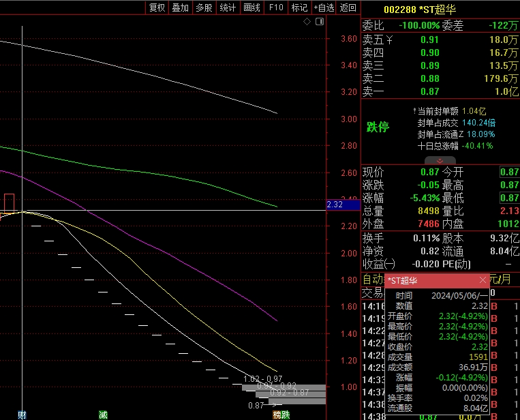Viewport: 520px width, 420px height.
Task: Click the 3.60 price axis label
Action: tap(349, 39)
